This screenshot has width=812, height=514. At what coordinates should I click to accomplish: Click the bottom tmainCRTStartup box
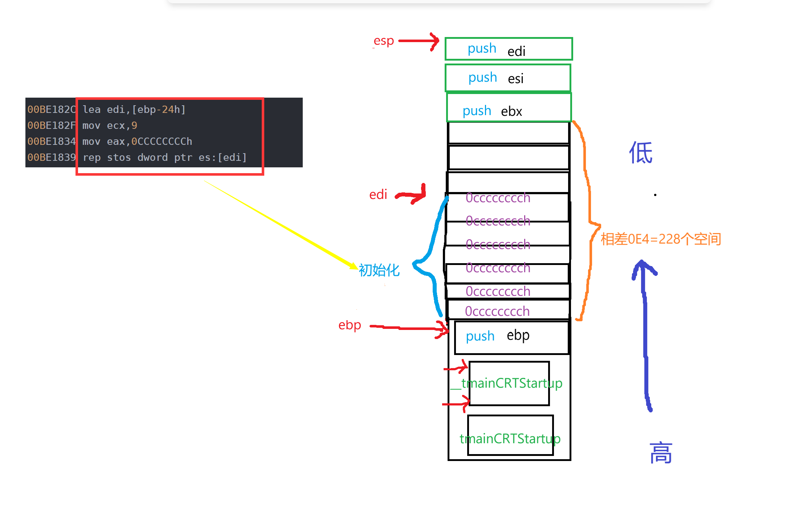510,436
